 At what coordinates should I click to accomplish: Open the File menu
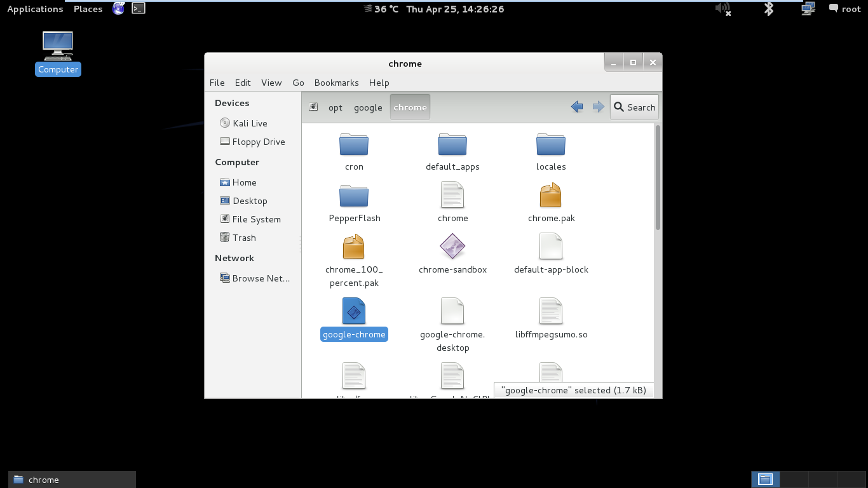pos(217,83)
